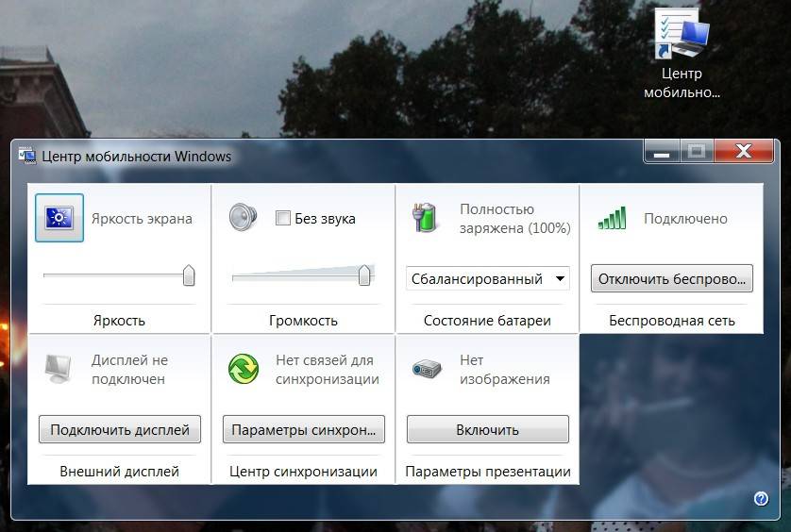Click the speaker volume icon
Viewport: 791px width, 532px height.
[x=244, y=217]
